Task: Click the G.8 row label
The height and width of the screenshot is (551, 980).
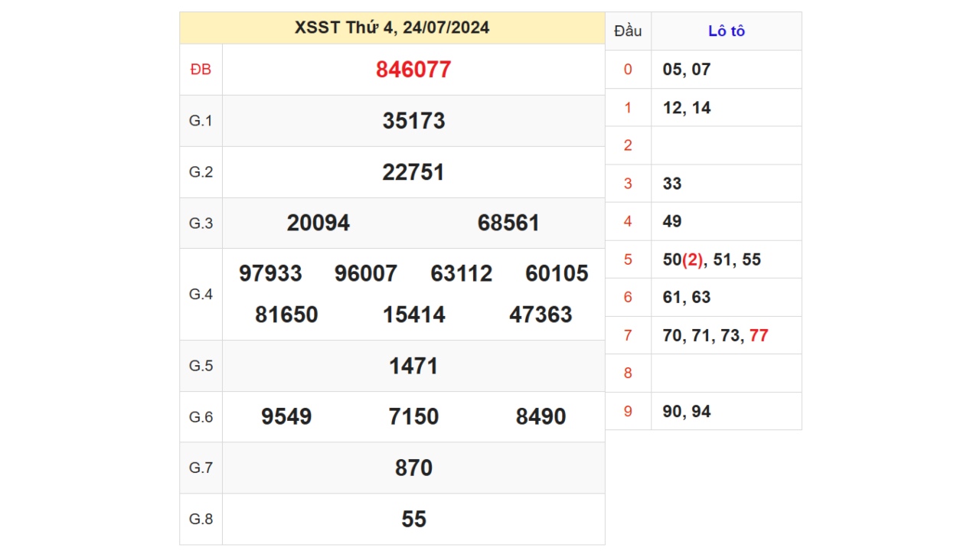Action: 201,519
